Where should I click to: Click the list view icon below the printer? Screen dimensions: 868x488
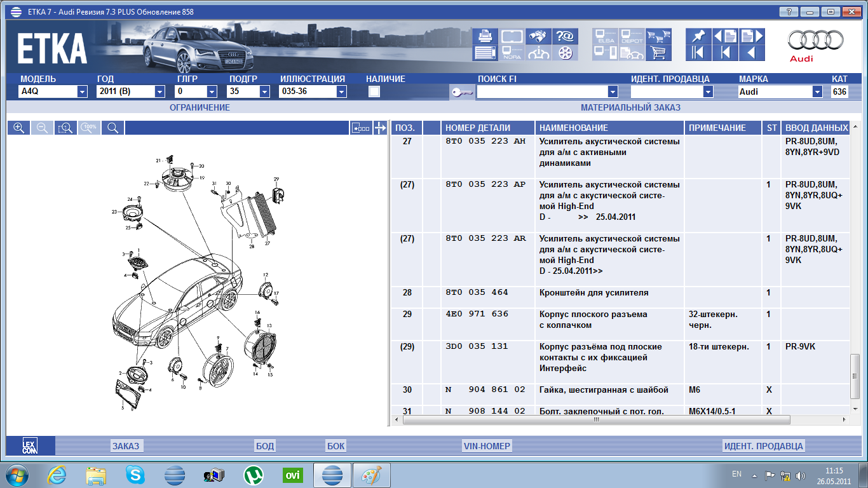coord(485,53)
